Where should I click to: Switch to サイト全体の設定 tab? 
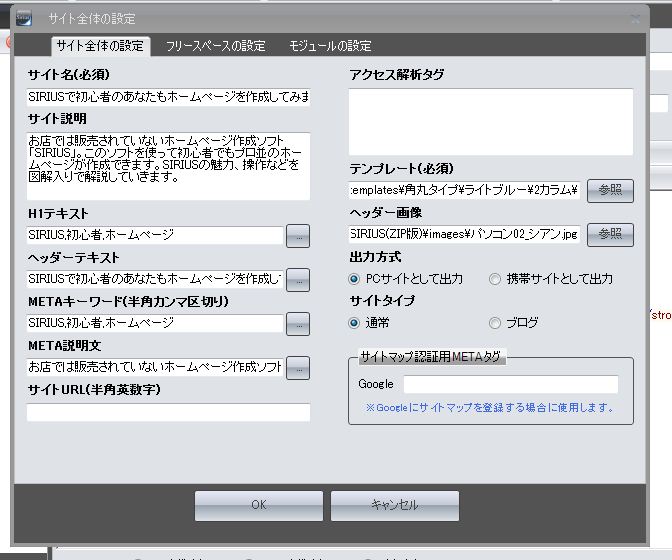coord(100,46)
